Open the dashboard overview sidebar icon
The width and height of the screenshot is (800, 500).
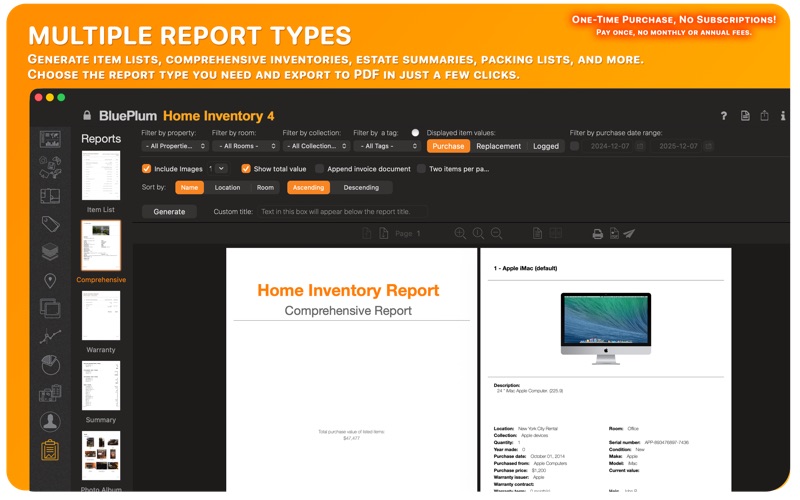[x=50, y=139]
